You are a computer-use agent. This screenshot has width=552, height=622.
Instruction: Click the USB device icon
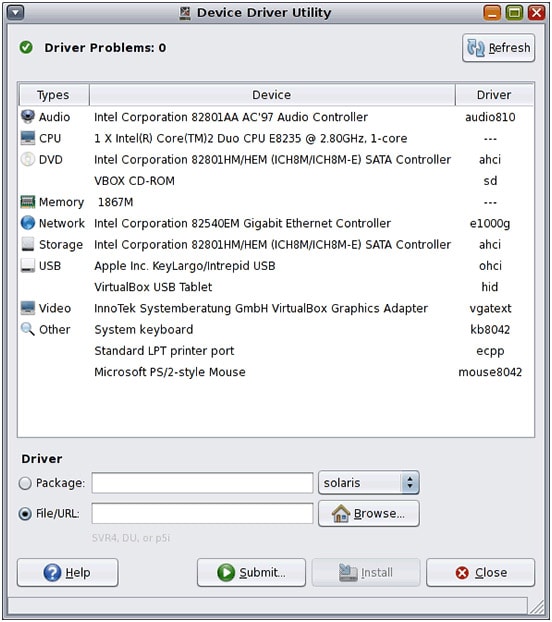pos(28,266)
